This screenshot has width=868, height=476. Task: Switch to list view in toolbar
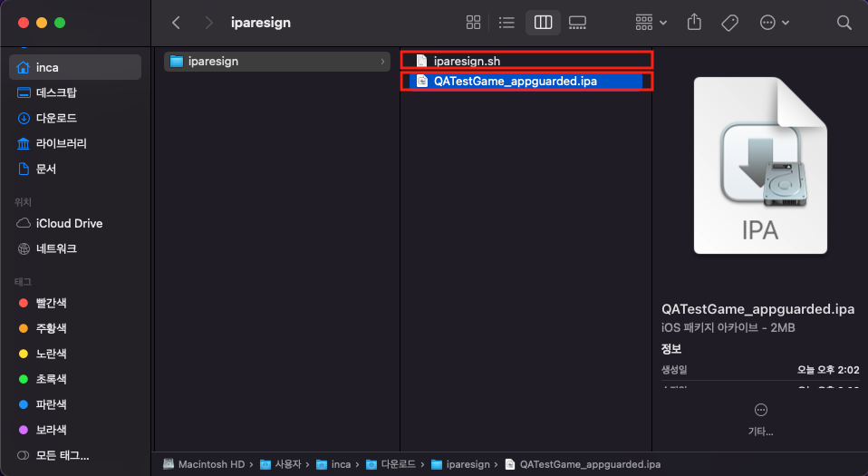506,23
